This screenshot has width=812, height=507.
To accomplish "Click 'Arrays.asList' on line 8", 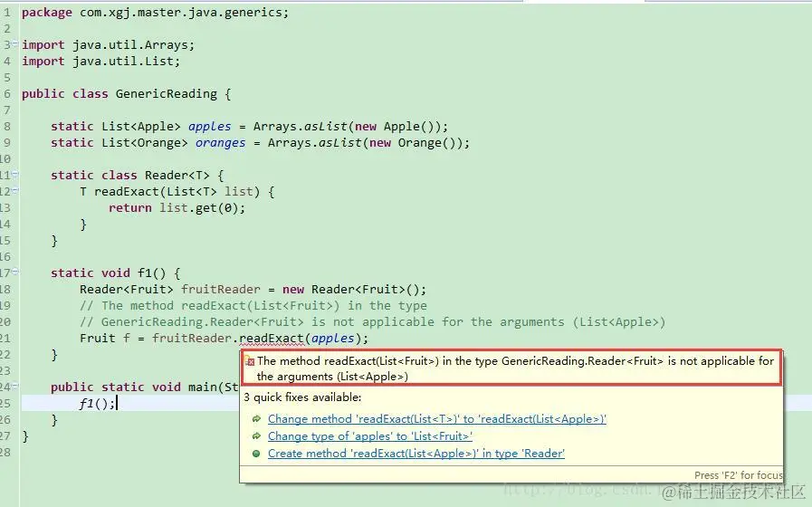I will click(x=300, y=127).
